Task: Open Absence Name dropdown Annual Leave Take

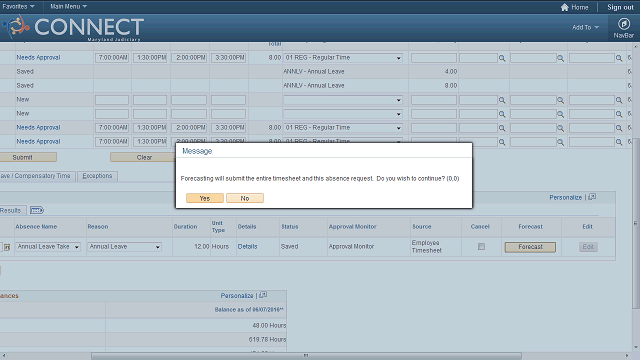Action: click(x=48, y=247)
